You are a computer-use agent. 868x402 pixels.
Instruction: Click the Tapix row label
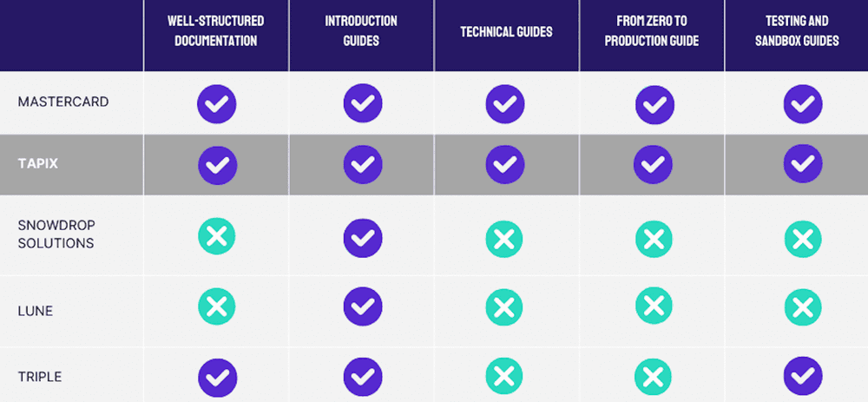[38, 163]
